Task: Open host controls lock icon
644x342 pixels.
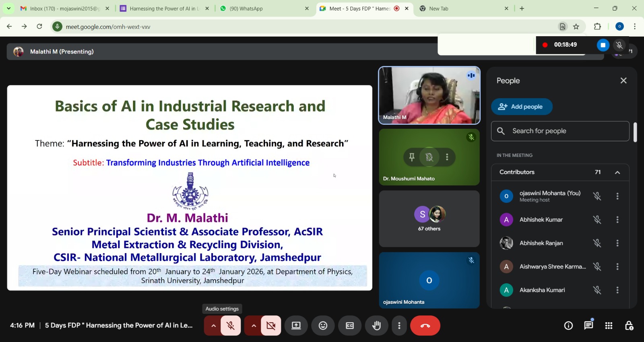Action: (629, 326)
